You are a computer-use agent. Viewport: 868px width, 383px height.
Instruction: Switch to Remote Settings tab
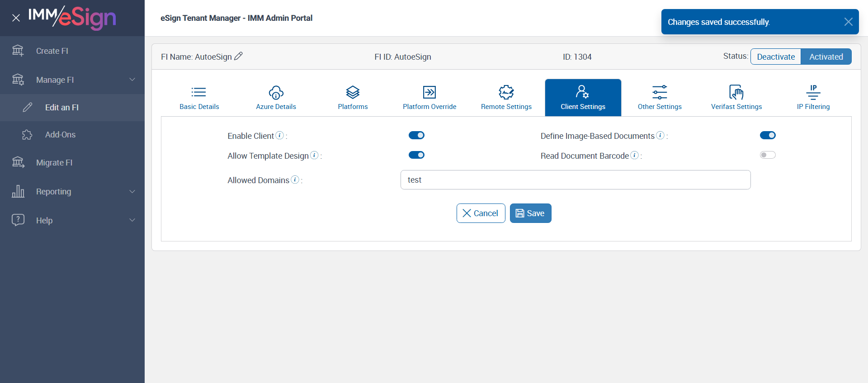[x=506, y=98]
